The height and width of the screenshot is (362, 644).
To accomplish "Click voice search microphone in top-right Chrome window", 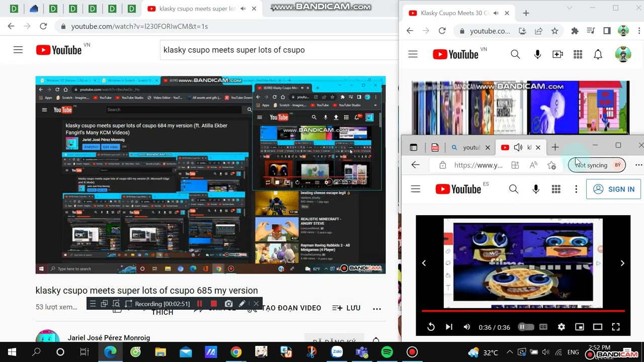I will click(537, 54).
